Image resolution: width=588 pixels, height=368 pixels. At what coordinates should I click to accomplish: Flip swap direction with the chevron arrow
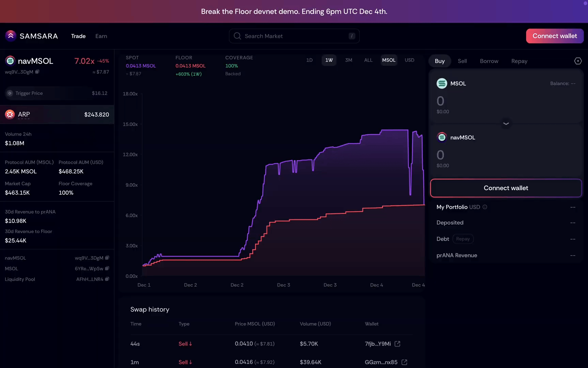(x=506, y=123)
